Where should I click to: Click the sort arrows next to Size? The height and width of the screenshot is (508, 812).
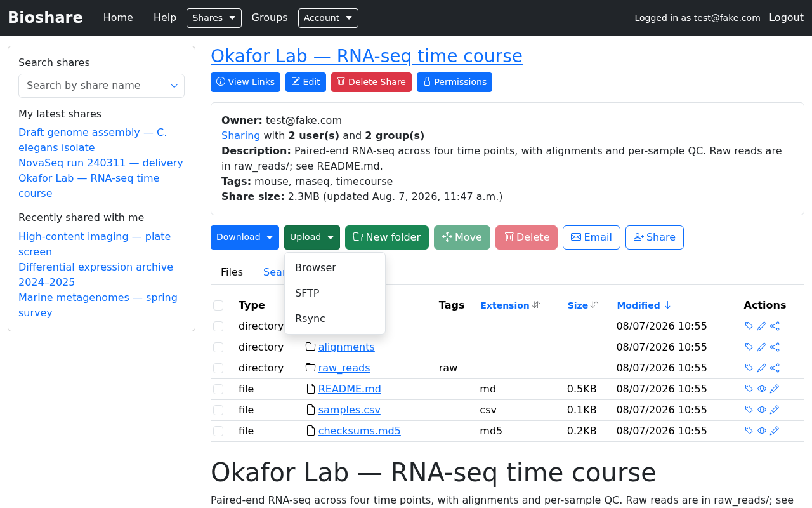(594, 305)
